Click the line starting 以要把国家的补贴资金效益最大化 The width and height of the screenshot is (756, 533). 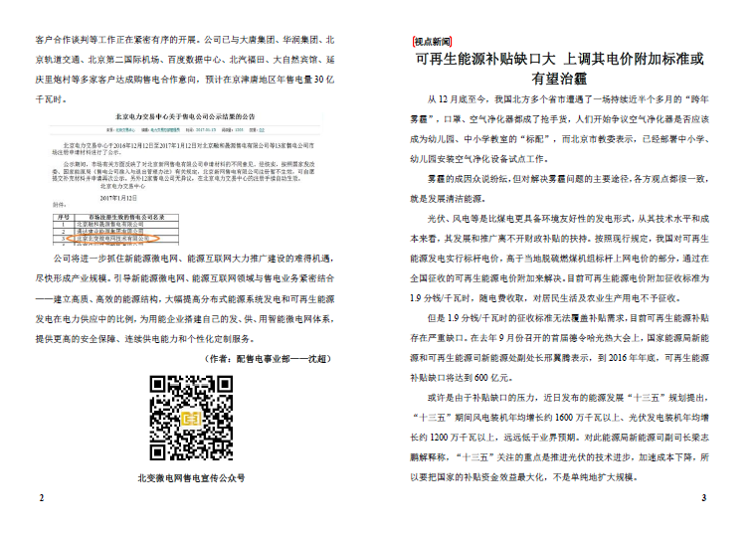[x=525, y=477]
